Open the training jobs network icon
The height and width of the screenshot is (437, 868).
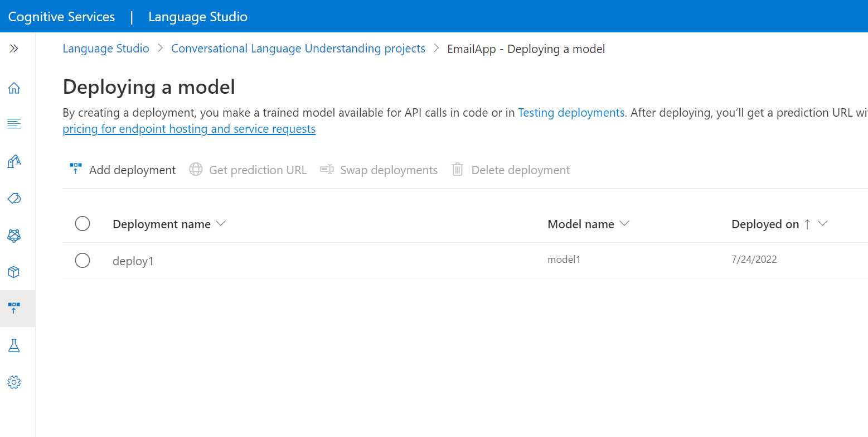click(x=14, y=236)
